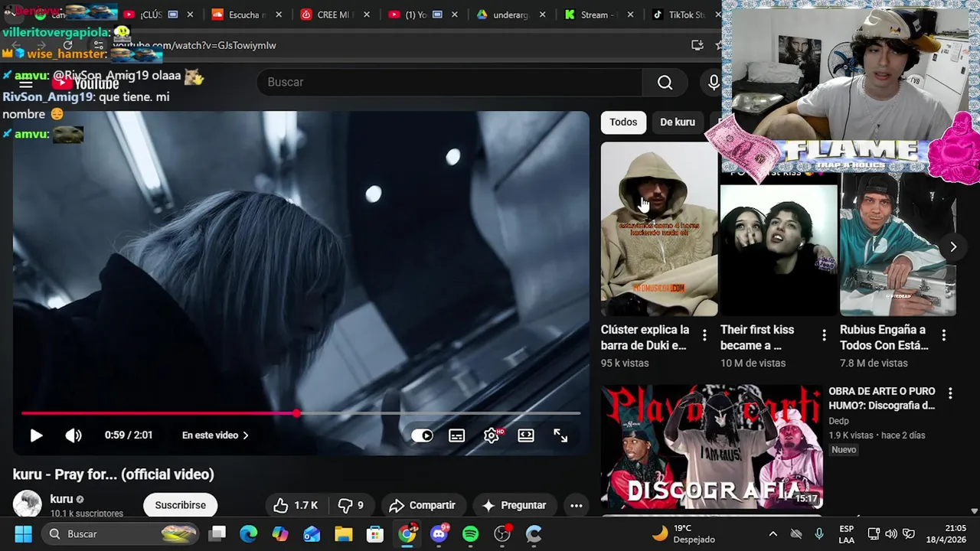Toggle subtitles with the captions icon
This screenshot has width=980, height=551.
(456, 435)
